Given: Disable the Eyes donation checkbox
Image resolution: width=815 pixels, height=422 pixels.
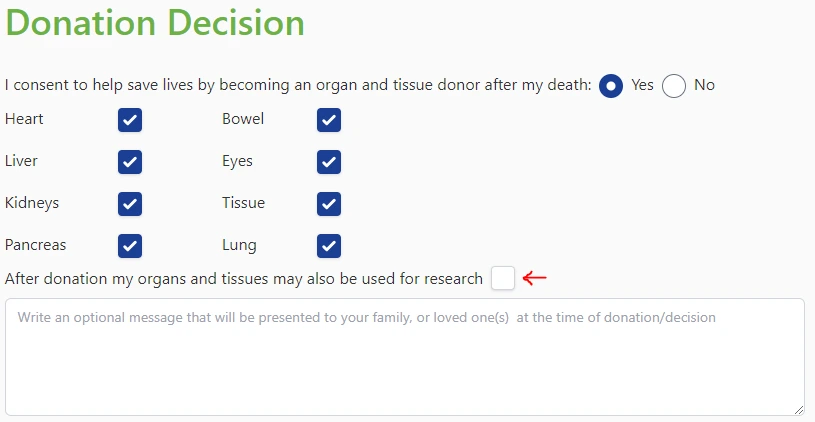Looking at the screenshot, I should [329, 162].
